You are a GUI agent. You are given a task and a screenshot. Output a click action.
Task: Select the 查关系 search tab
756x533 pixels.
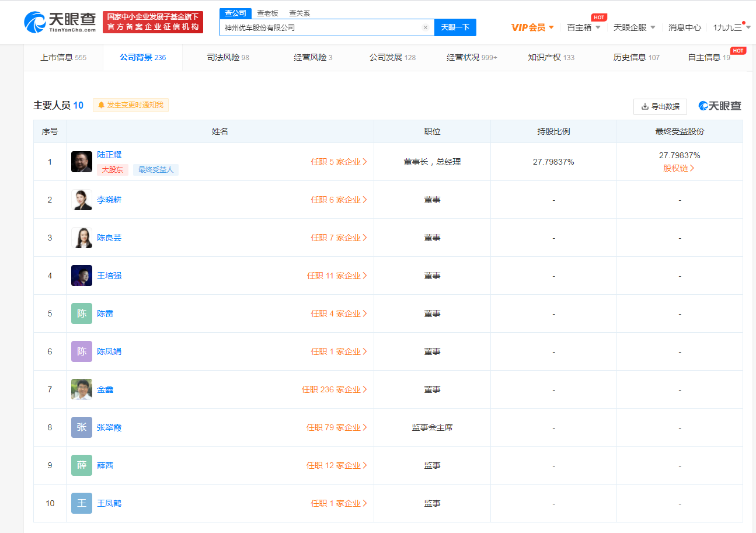coord(299,13)
